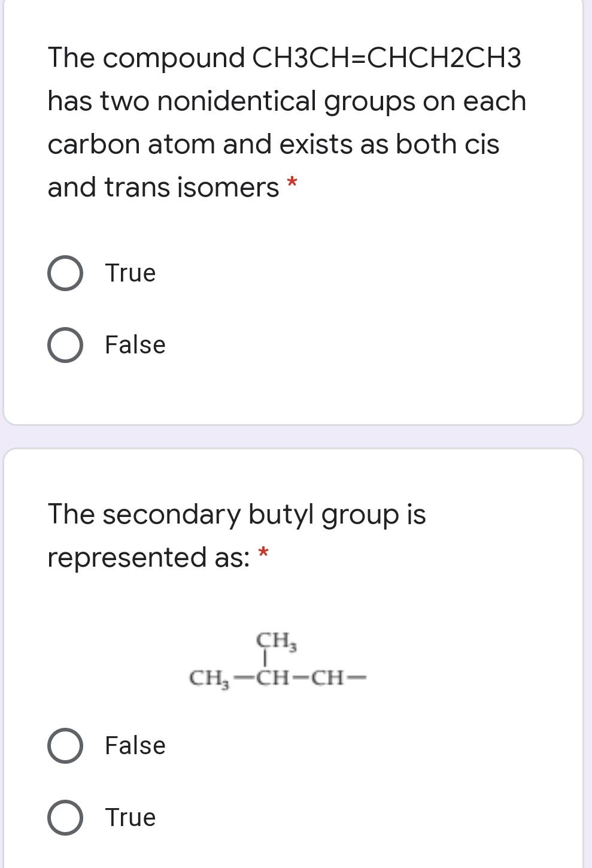Click the True answer label text

[129, 273]
